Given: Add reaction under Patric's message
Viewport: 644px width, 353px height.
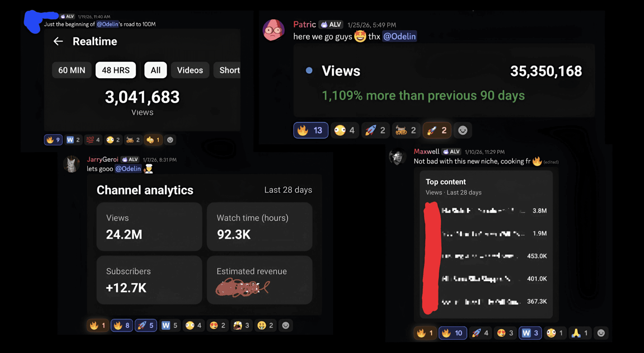Looking at the screenshot, I should (463, 130).
